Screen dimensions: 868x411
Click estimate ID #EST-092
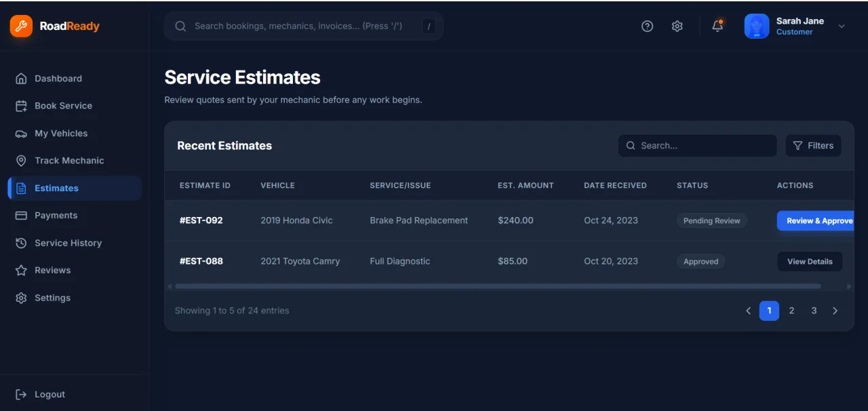tap(201, 220)
